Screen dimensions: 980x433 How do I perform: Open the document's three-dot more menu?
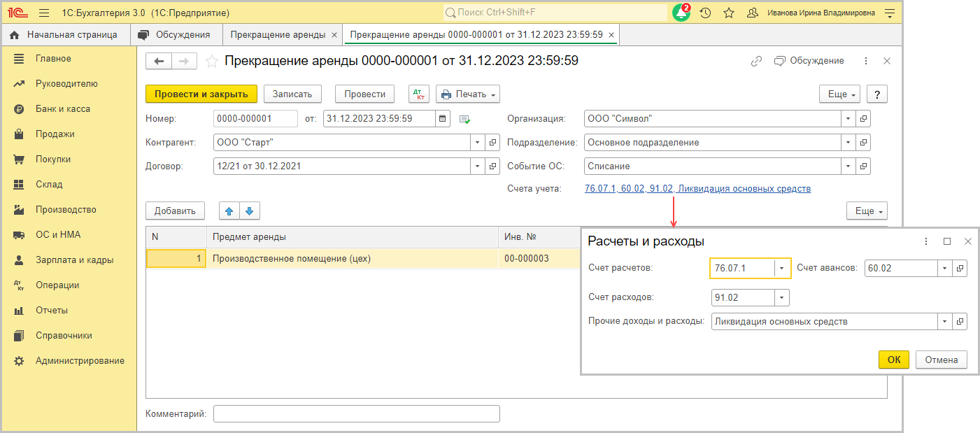(866, 62)
